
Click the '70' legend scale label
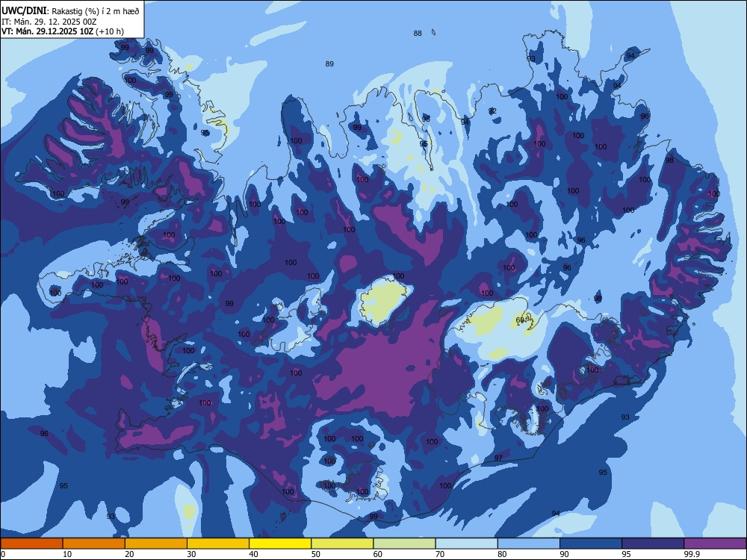440,554
